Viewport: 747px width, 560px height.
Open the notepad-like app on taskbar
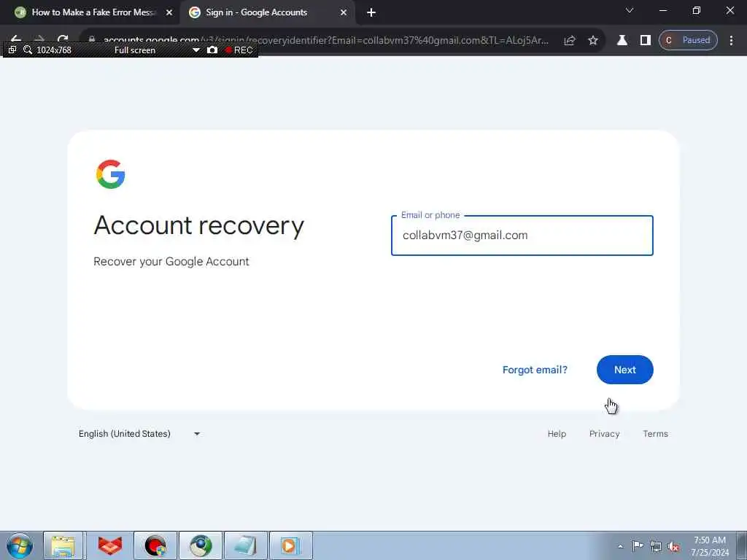point(246,545)
